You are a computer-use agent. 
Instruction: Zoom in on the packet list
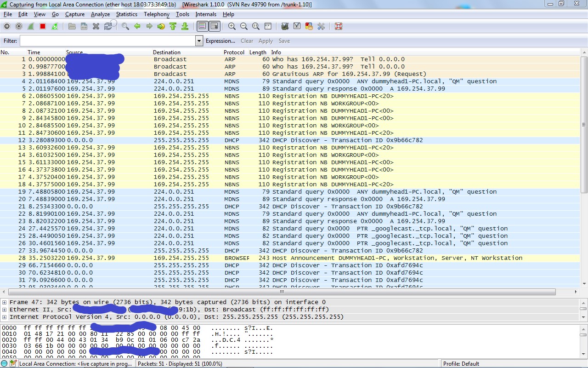(231, 26)
